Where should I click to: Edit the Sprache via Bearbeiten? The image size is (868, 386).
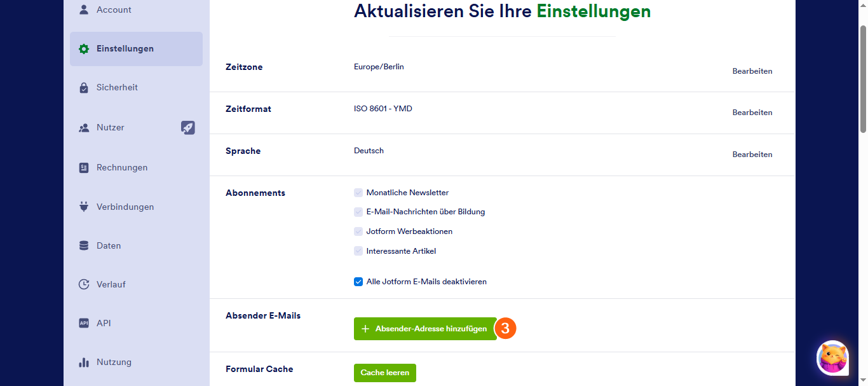[x=752, y=155]
